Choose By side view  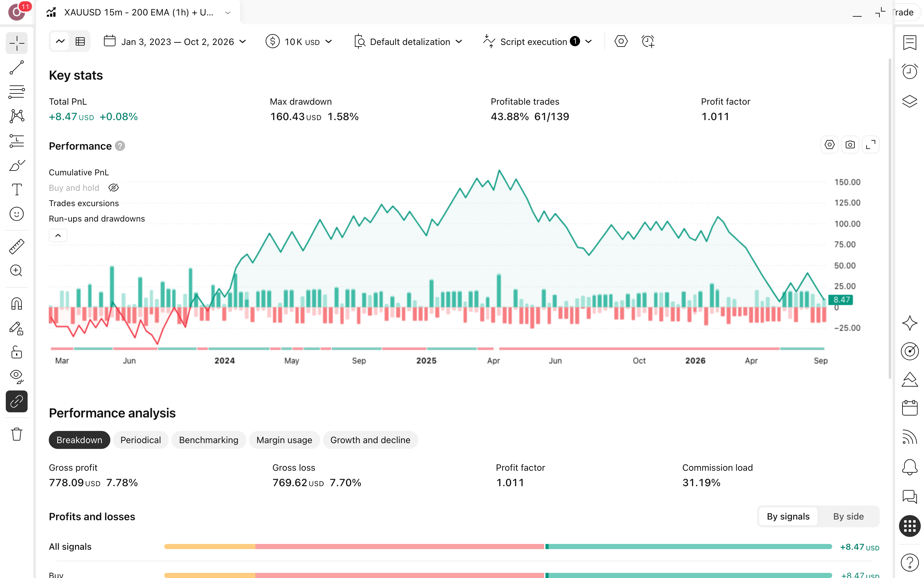[848, 516]
